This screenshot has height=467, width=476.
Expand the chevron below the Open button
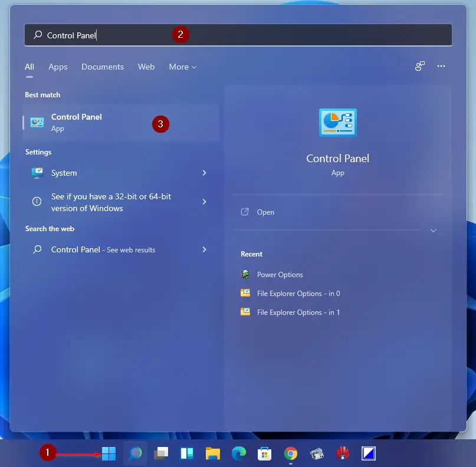[434, 231]
